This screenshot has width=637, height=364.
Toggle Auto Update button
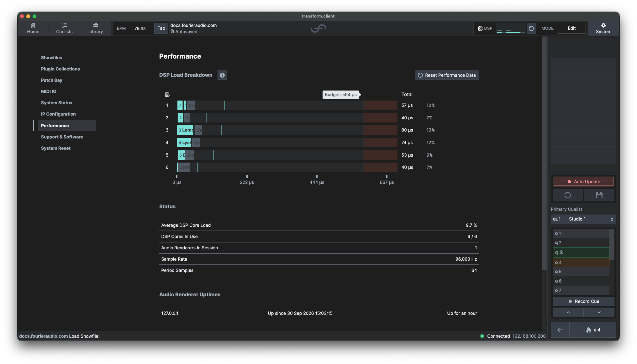(583, 182)
